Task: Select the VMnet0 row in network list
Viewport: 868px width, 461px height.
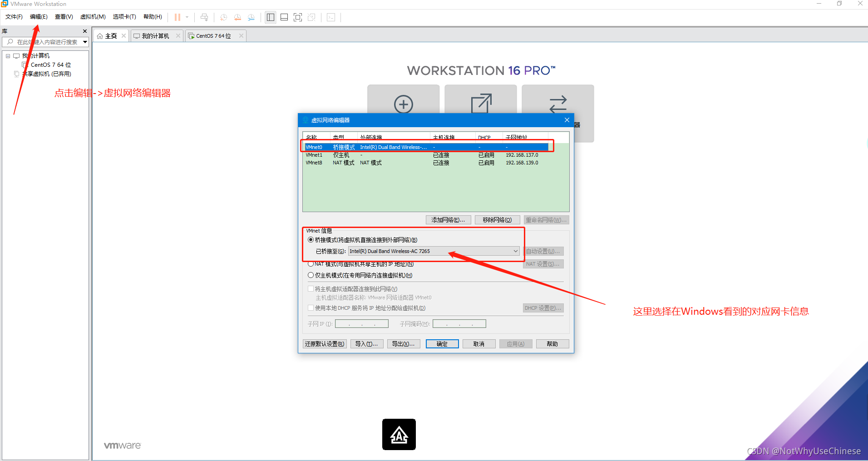Action: 426,147
